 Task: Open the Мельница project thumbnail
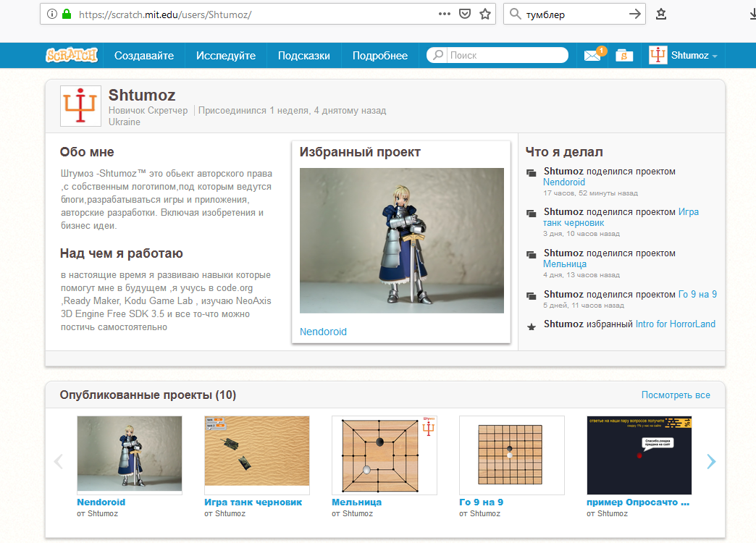[x=385, y=455]
